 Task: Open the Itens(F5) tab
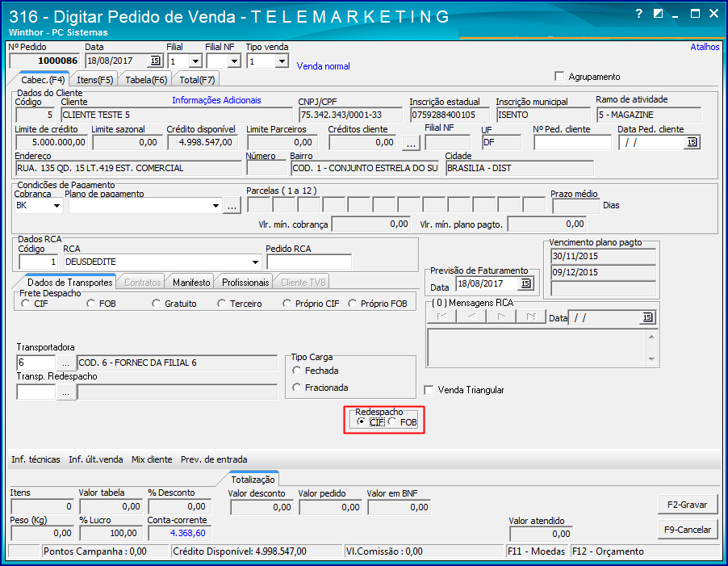click(94, 80)
